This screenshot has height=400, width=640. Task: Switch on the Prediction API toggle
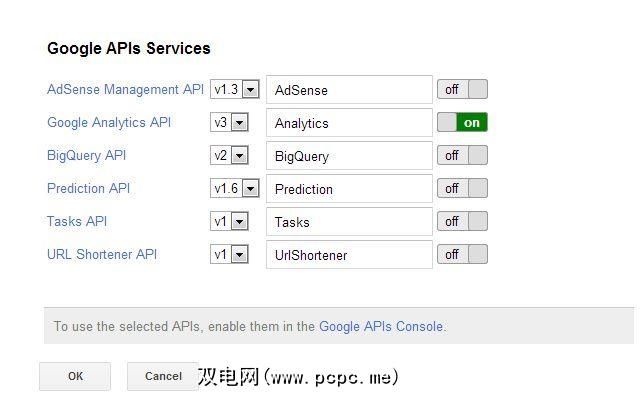(462, 189)
